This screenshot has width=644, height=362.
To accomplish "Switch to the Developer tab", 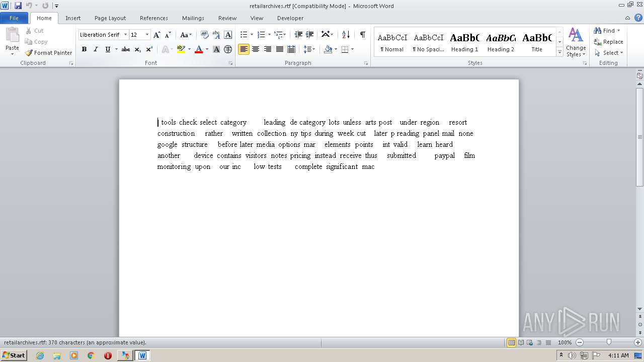I will pos(290,18).
